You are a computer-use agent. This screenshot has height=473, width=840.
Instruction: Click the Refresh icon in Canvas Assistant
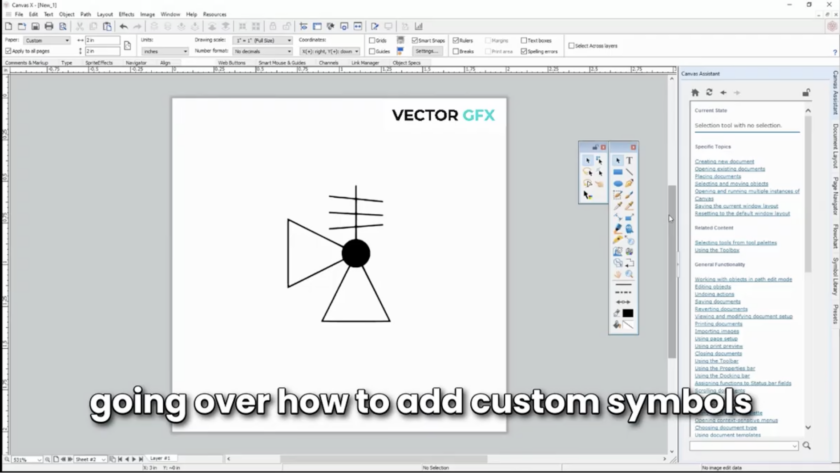pyautogui.click(x=709, y=93)
